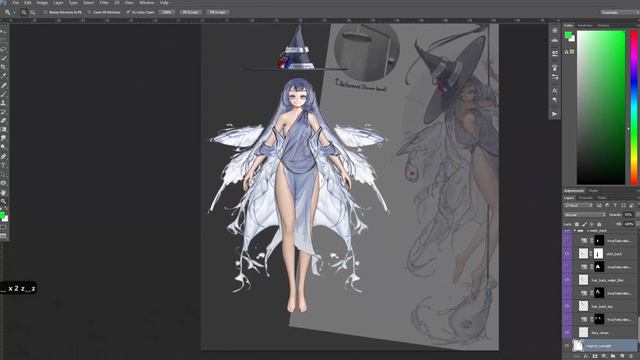The height and width of the screenshot is (360, 640).
Task: Open the Actions panel icon in collapsed dock
Action: tap(555, 114)
